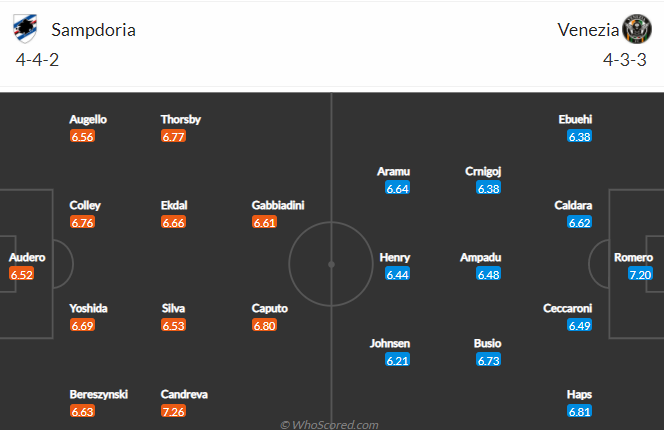Open Venezia team name link
664x430 pixels.
(588, 30)
